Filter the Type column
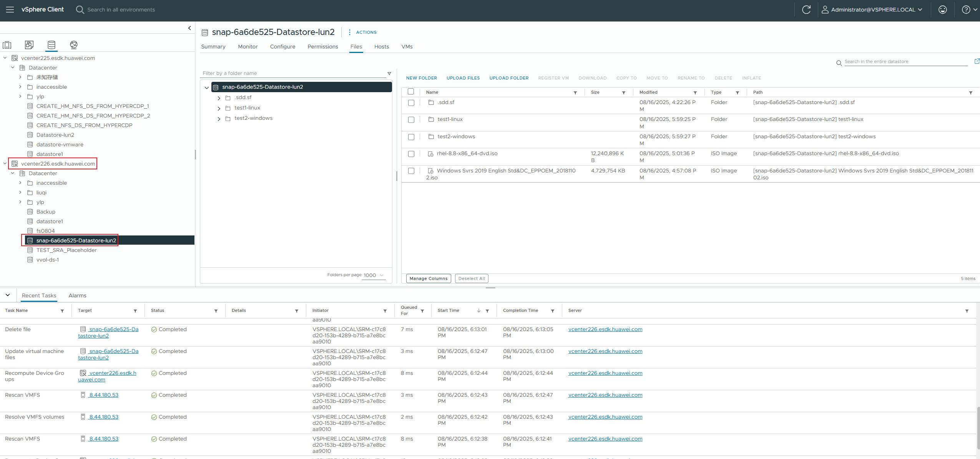The image size is (980, 459). pos(737,93)
